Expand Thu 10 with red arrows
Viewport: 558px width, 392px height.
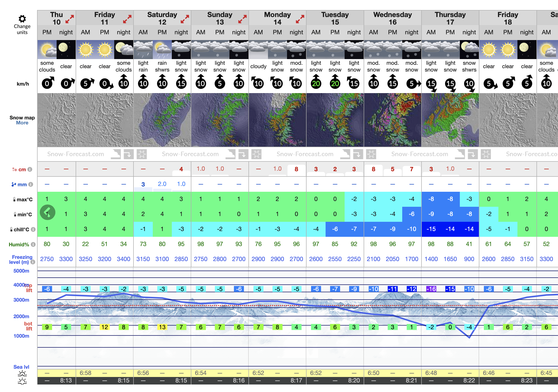click(x=70, y=19)
